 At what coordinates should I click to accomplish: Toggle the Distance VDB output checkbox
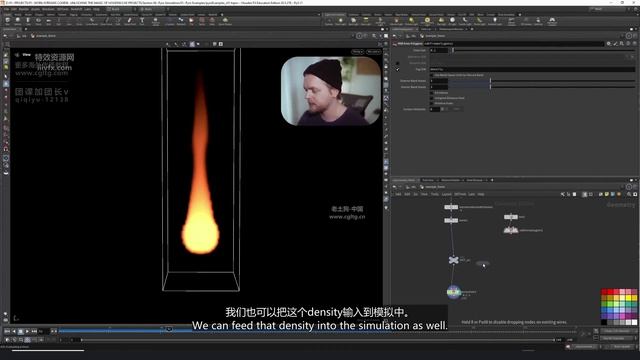[398, 64]
